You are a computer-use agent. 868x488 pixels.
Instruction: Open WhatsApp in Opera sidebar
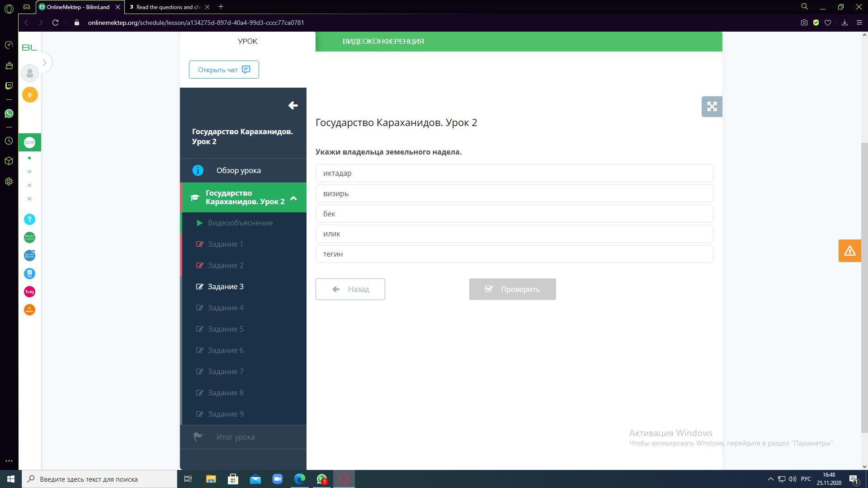(9, 113)
